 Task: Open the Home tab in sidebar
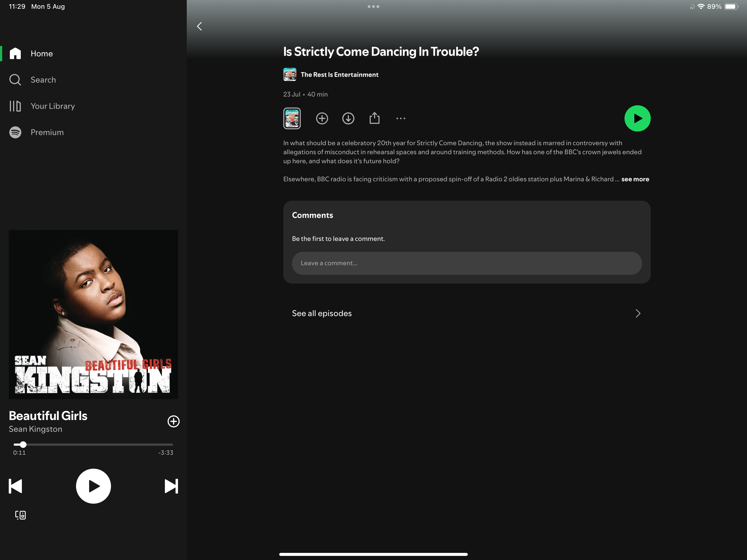93,53
